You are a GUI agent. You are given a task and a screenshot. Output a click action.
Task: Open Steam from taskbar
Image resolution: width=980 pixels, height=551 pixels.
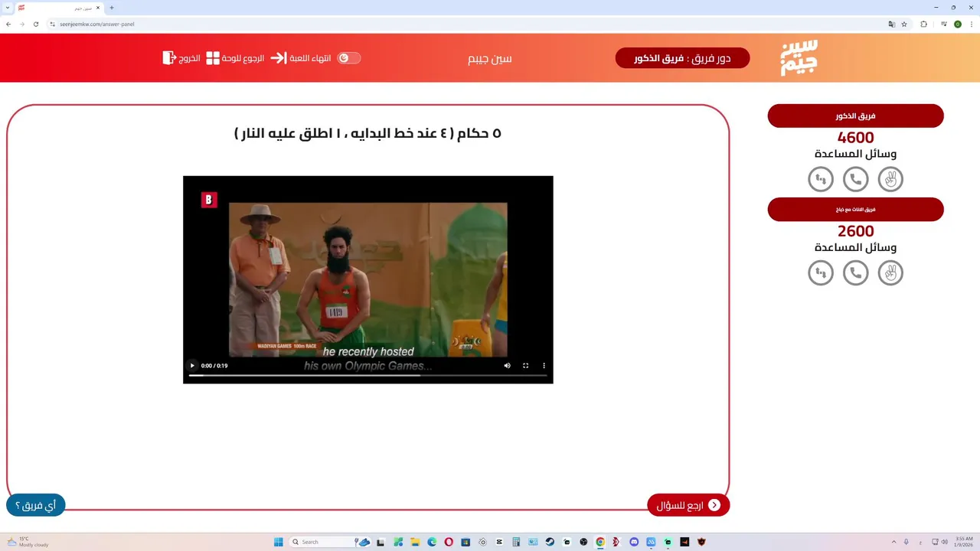tap(550, 542)
